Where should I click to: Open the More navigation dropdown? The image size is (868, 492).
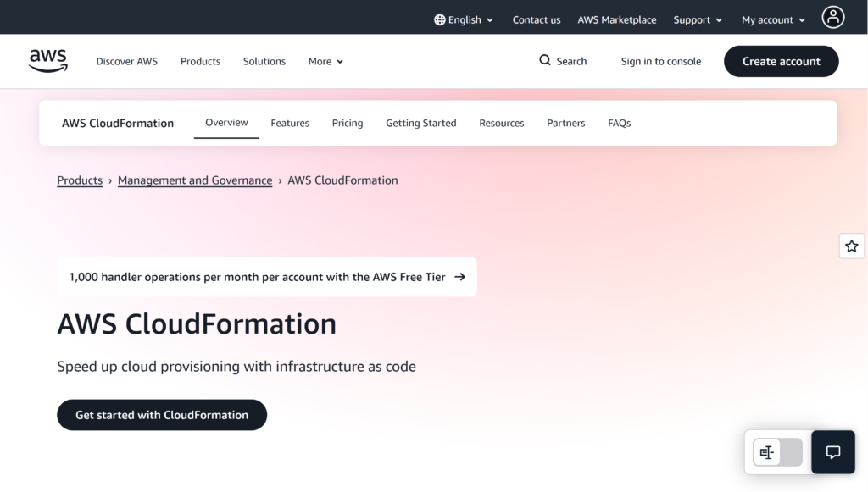[325, 61]
